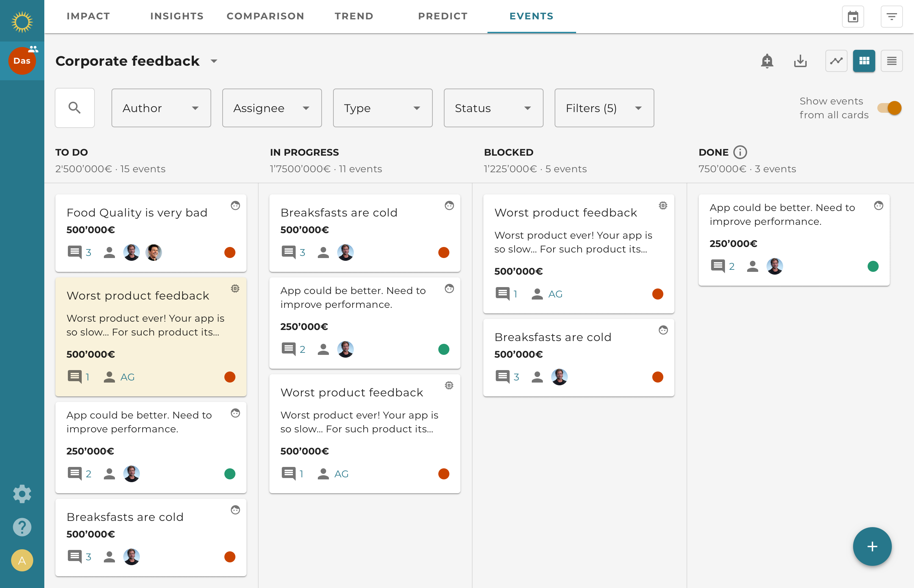
Task: Open the notifications bell icon
Action: [x=767, y=61]
